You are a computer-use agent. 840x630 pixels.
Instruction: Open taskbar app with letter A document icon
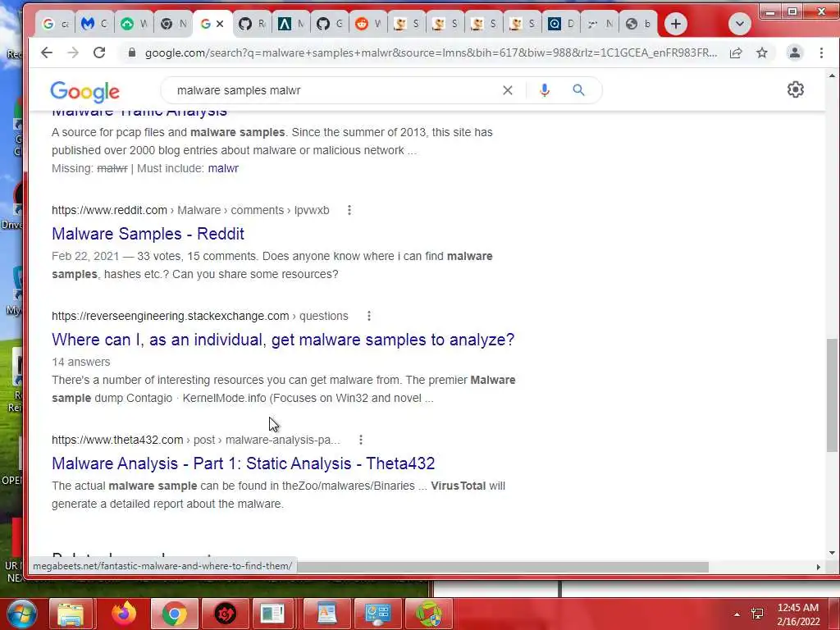click(x=326, y=614)
